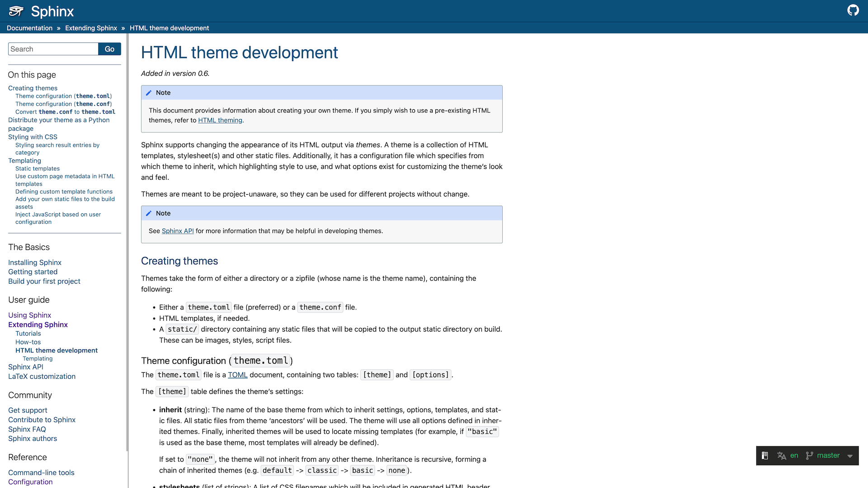Image resolution: width=868 pixels, height=488 pixels.
Task: Click the book icon in the version flyout
Action: tap(765, 455)
